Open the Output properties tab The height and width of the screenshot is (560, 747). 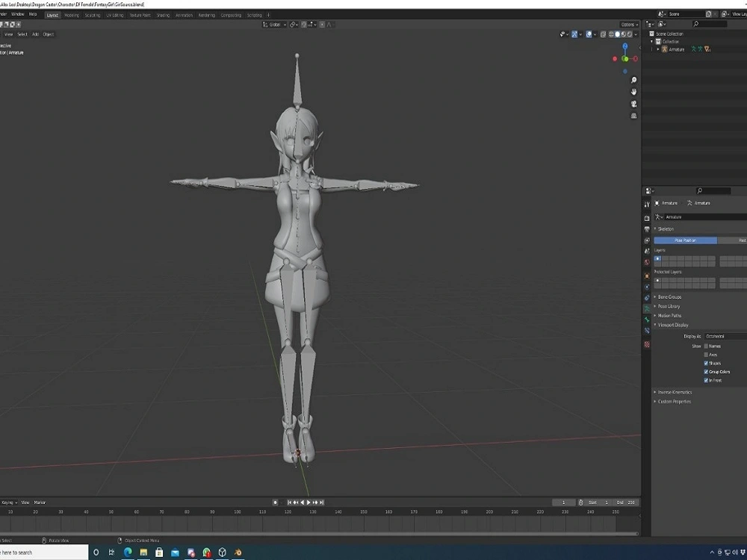(647, 229)
